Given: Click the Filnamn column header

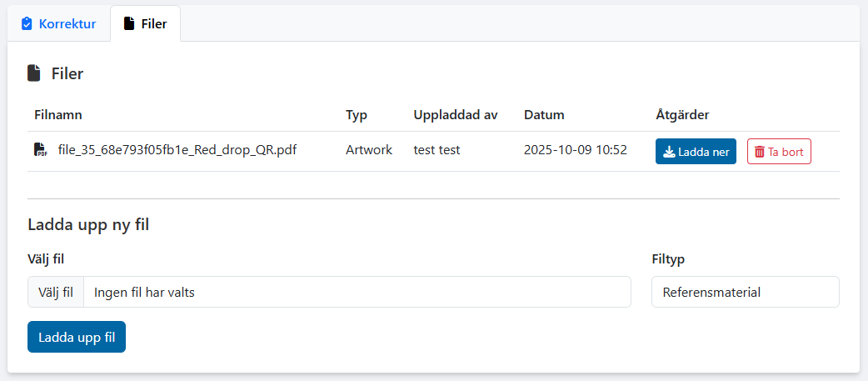Looking at the screenshot, I should point(58,114).
